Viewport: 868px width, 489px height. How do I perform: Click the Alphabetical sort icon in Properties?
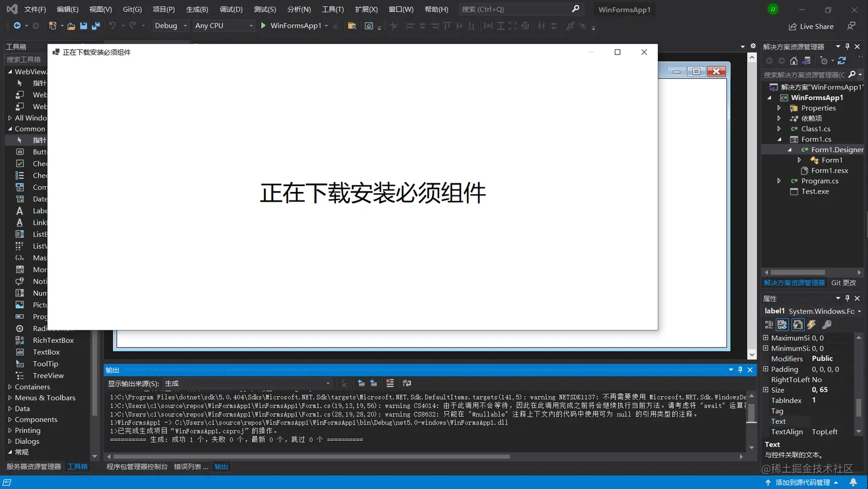pyautogui.click(x=782, y=325)
